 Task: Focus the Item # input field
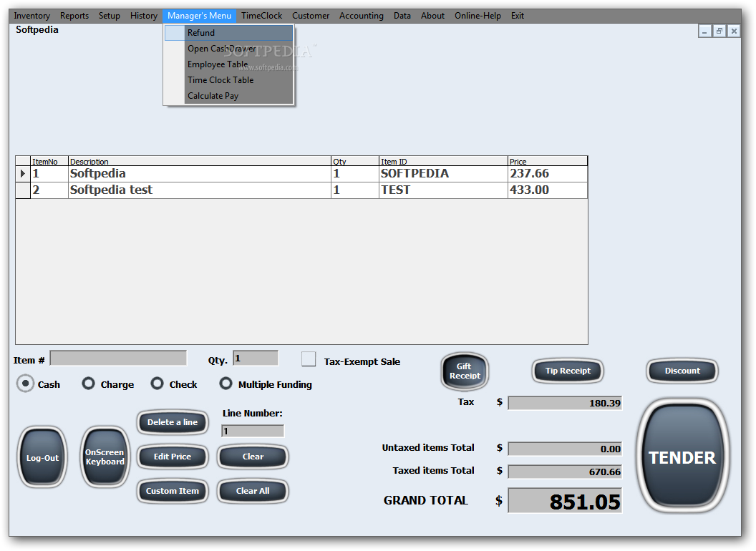(118, 359)
